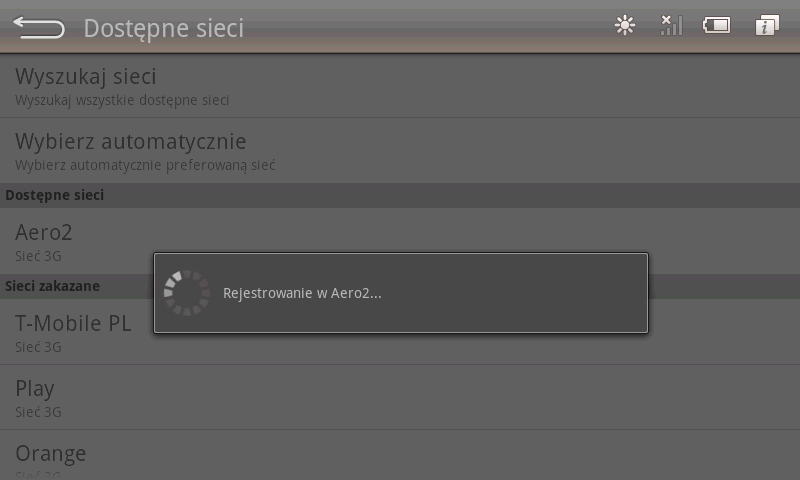The width and height of the screenshot is (800, 480).
Task: Click the 'Dostępne sieci' section header
Action: coord(54,195)
